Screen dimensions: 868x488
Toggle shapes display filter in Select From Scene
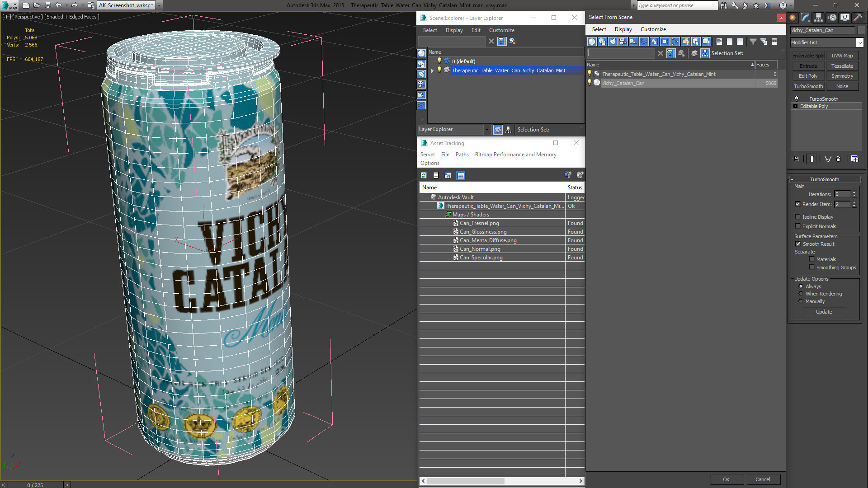click(x=602, y=42)
